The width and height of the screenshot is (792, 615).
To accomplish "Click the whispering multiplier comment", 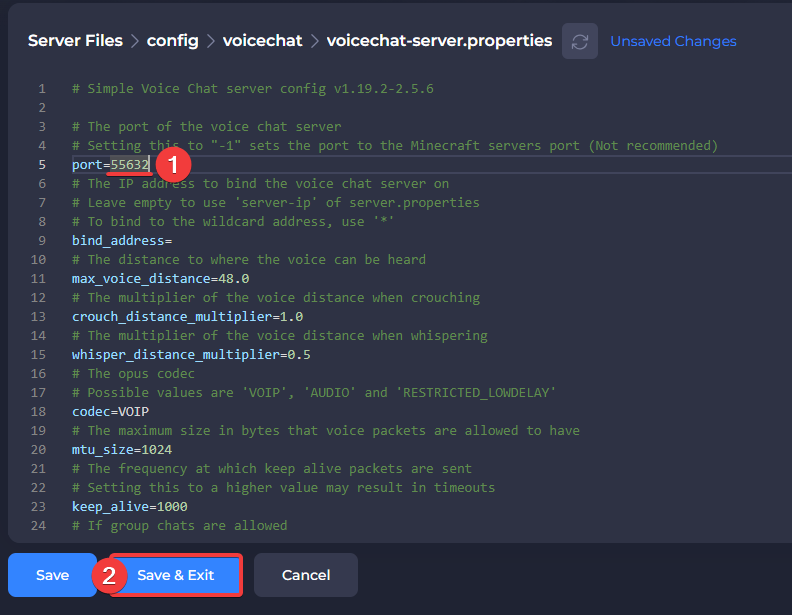I will point(279,336).
